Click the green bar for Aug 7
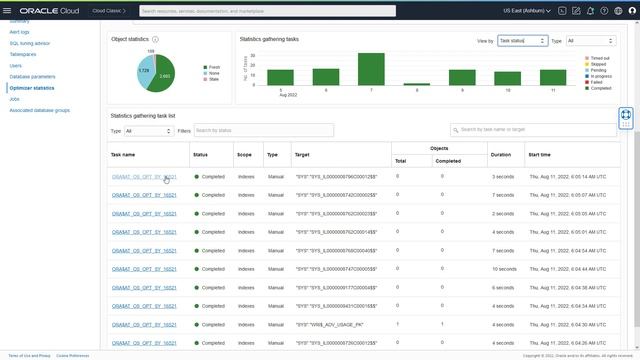This screenshot has height=360, width=640. [x=371, y=69]
